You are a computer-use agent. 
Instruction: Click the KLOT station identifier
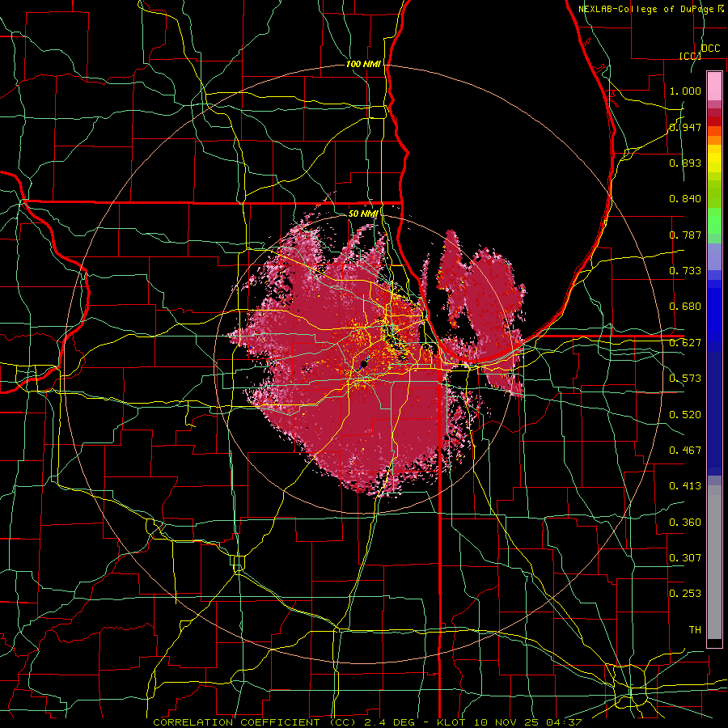(452, 722)
